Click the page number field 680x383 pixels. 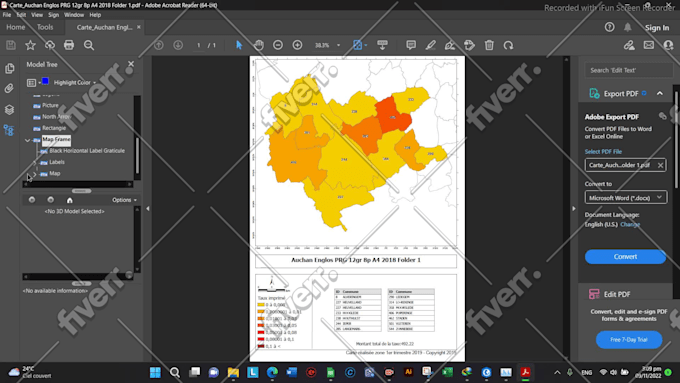tap(199, 45)
